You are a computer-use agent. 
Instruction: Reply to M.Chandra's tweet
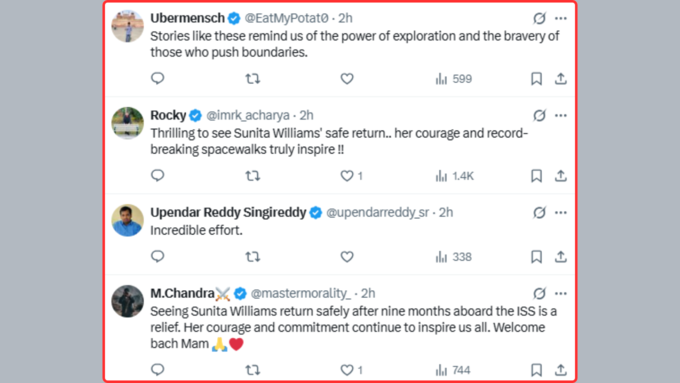coord(157,370)
